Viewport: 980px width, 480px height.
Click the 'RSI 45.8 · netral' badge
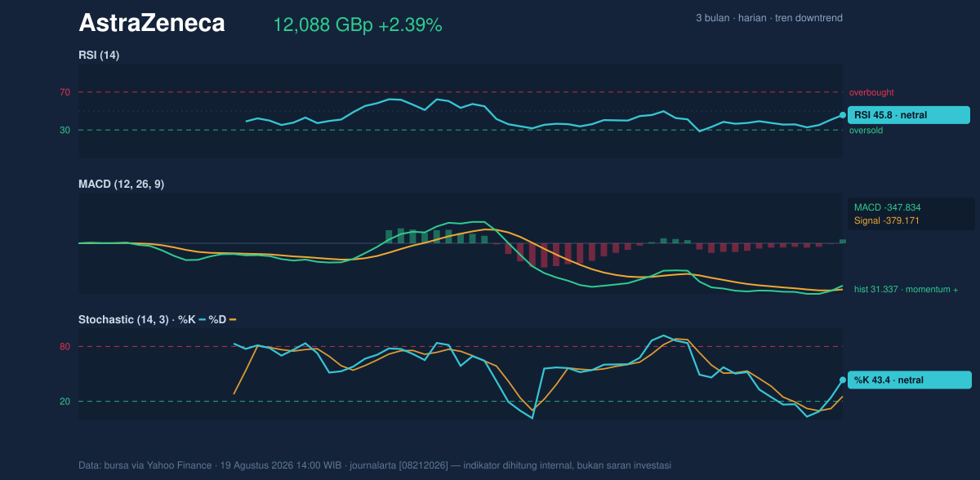(909, 115)
